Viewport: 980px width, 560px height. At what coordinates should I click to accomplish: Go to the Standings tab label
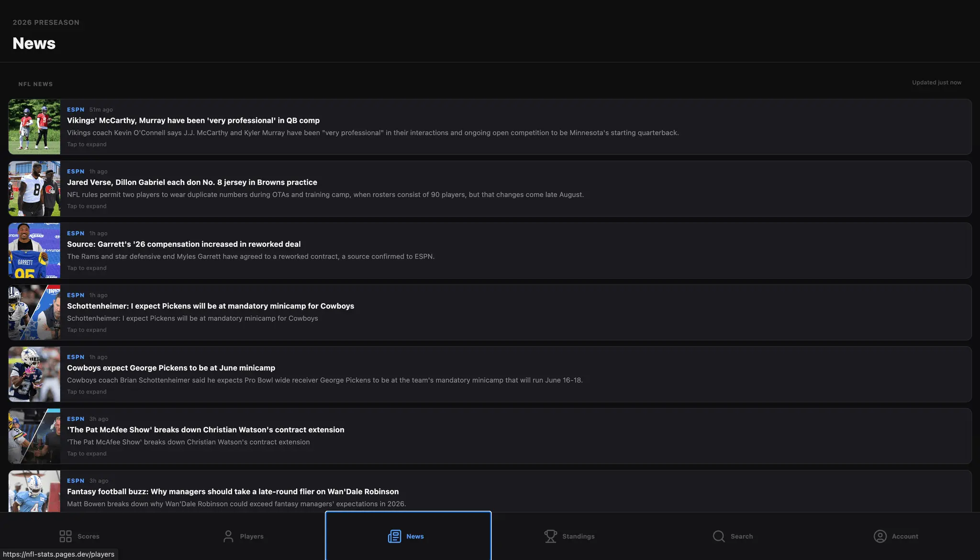[578, 537]
